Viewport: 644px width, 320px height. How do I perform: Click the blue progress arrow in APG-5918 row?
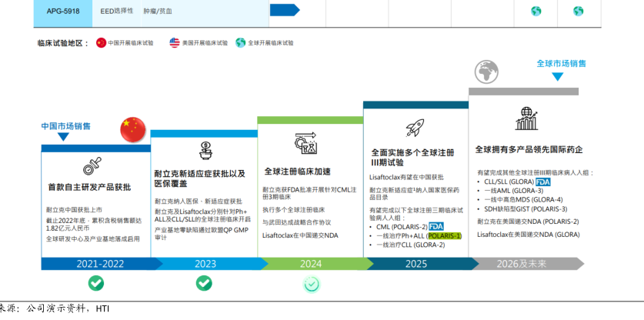coord(284,10)
